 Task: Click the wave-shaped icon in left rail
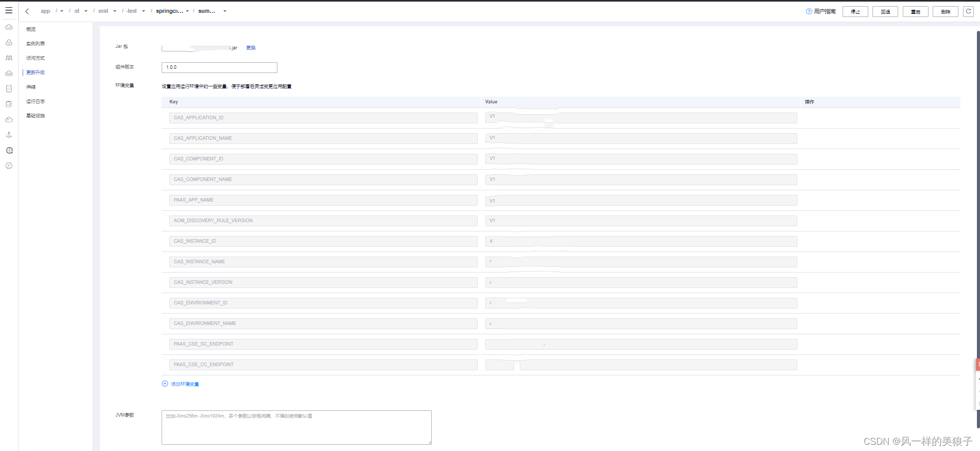tap(9, 58)
